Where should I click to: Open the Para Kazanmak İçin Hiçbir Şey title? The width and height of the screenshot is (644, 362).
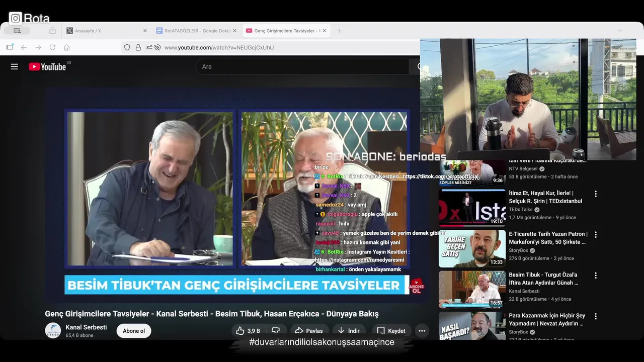point(547,319)
